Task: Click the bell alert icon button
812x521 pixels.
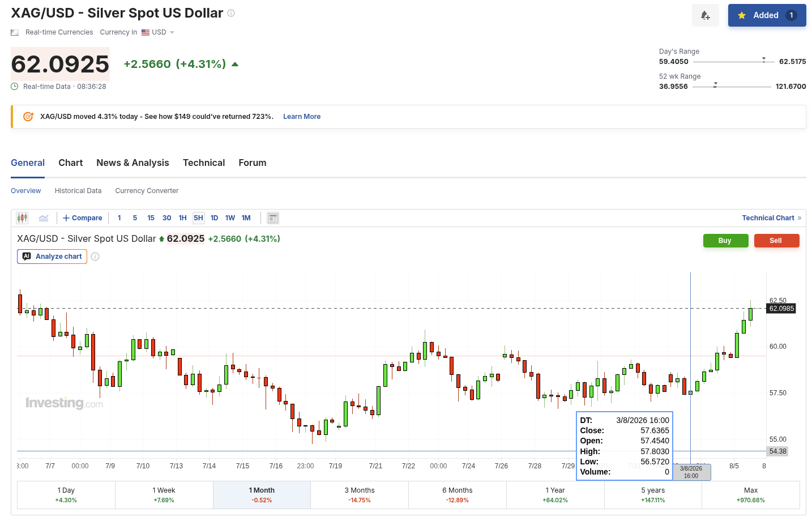Action: pyautogui.click(x=705, y=15)
